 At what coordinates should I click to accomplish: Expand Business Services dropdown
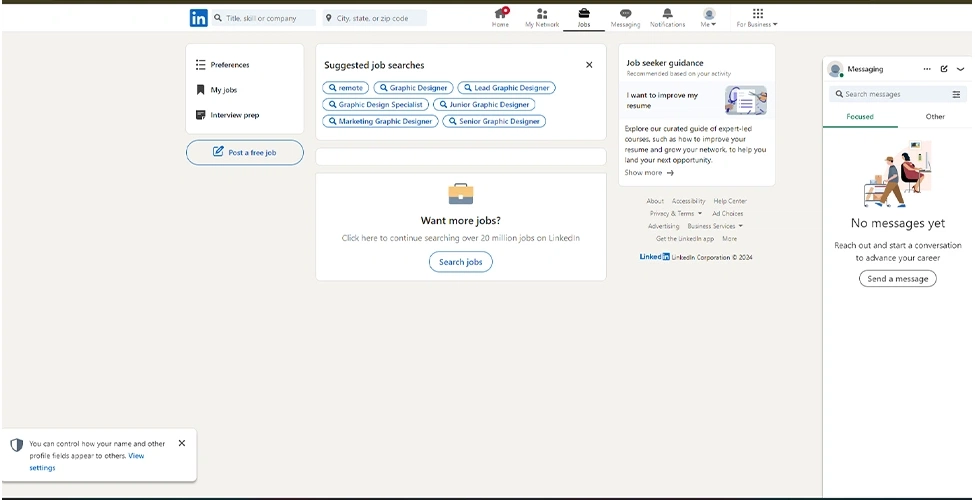click(715, 226)
